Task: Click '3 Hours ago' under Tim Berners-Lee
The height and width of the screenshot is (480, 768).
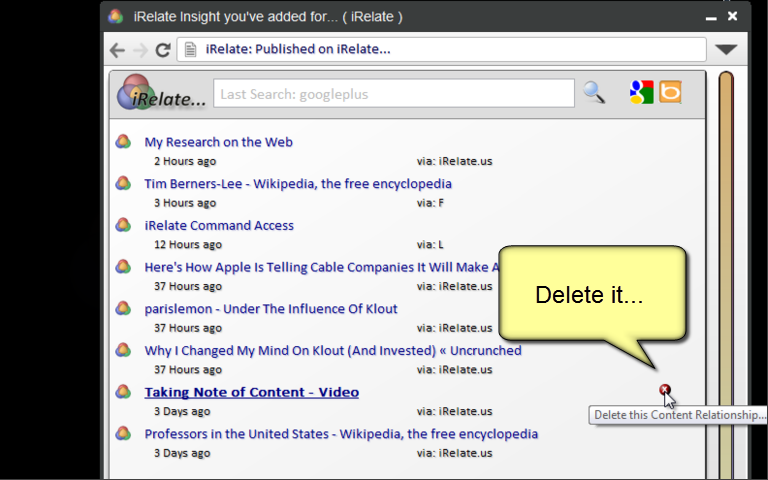Action: pos(185,203)
